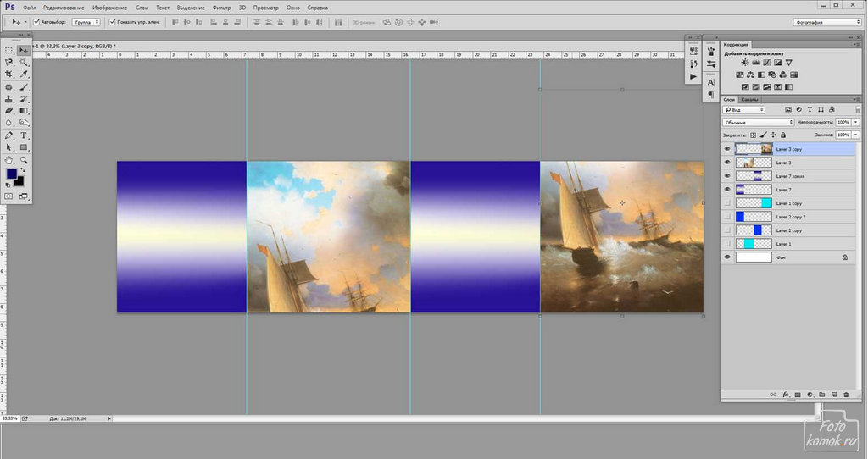
Task: Select the Eyedropper tool
Action: (23, 75)
